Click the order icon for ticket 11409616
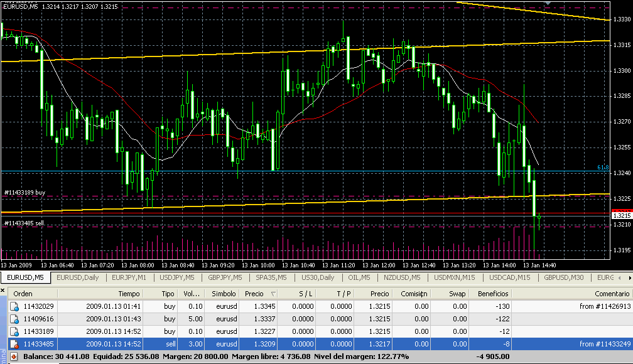Viewport: 633px width, 364px height. tap(14, 319)
